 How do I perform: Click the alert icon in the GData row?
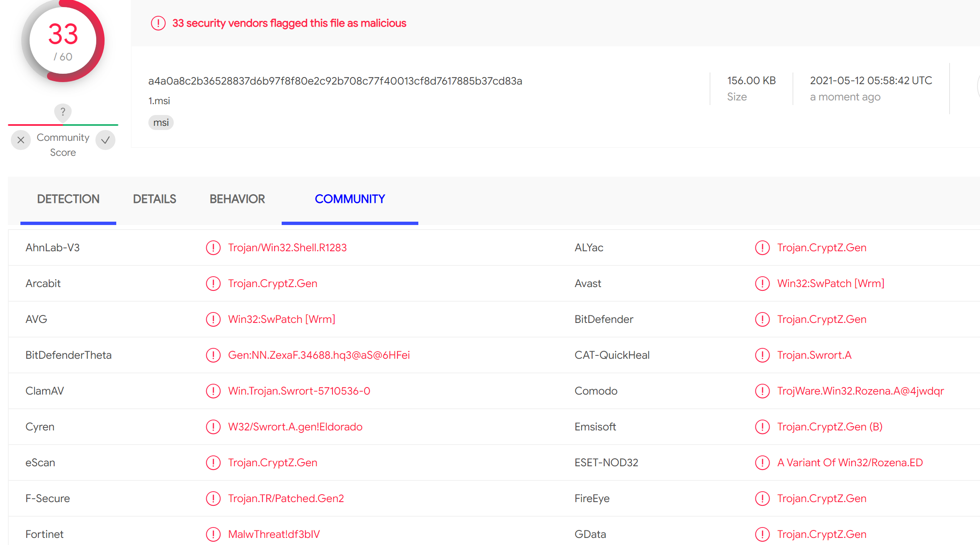point(762,534)
